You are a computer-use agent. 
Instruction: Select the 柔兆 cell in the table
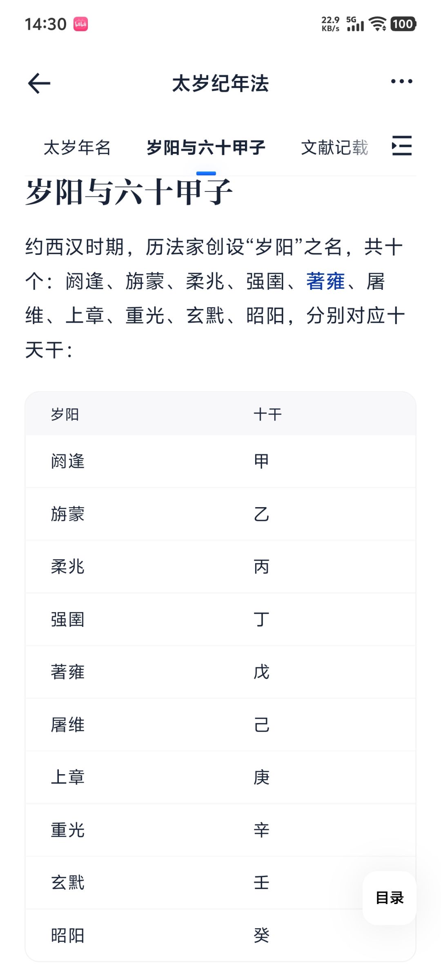tap(68, 567)
